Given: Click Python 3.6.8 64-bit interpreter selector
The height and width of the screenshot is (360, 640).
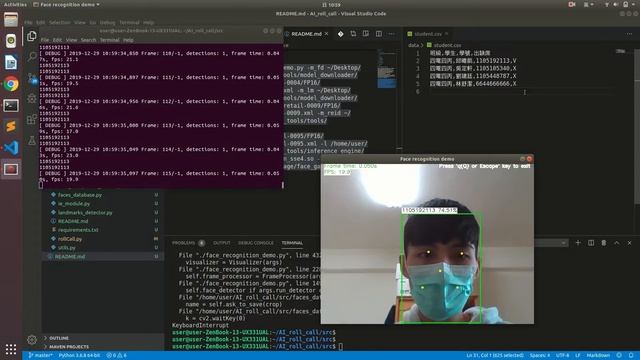Looking at the screenshot, I should [x=79, y=356].
